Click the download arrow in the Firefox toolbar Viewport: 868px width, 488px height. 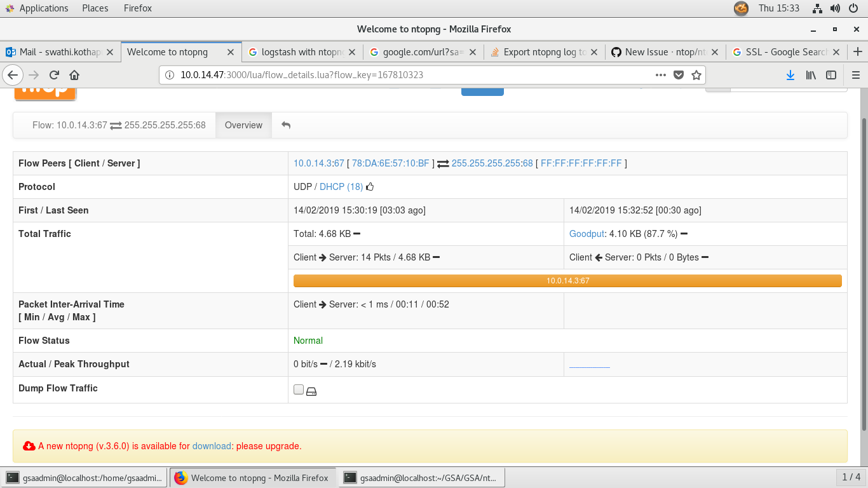[790, 74]
